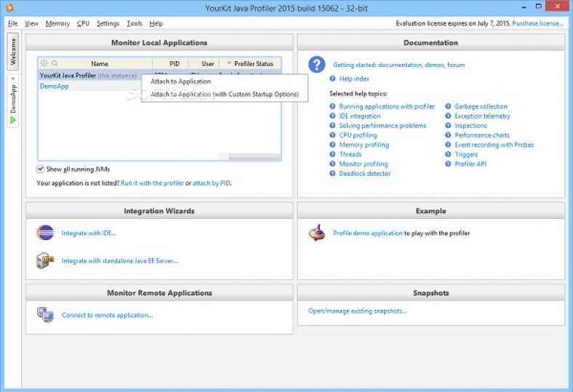
Task: Click the Purchase license link
Action: (537, 23)
